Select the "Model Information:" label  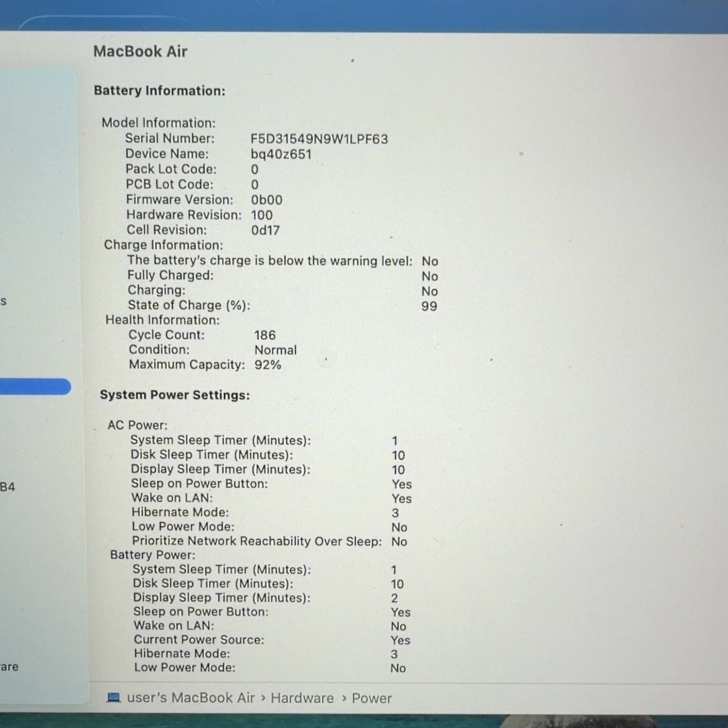pos(158,123)
